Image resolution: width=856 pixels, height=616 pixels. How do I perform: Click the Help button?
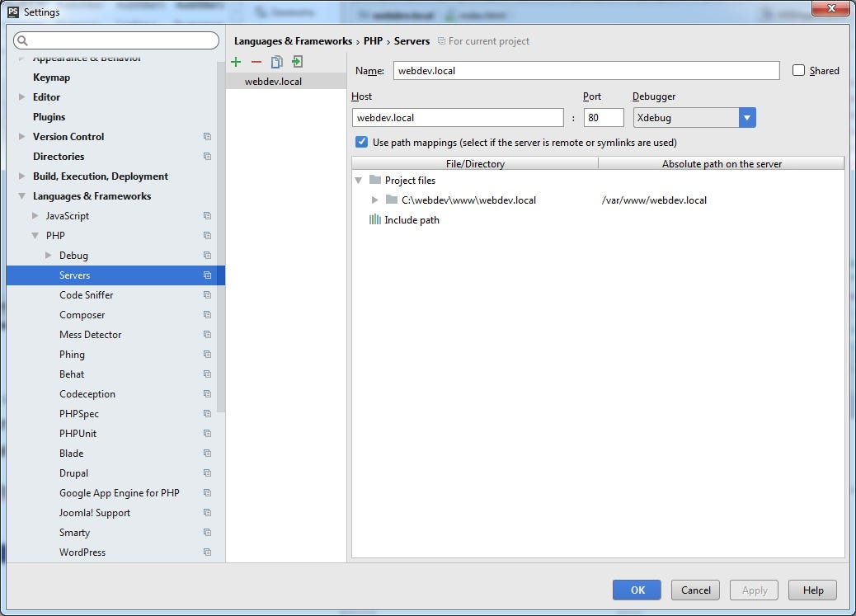812,590
